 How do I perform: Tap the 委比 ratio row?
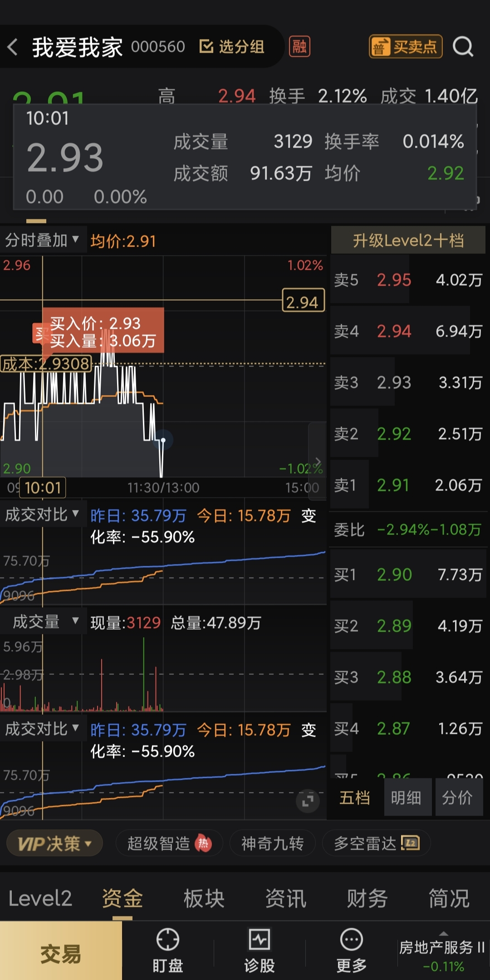[x=408, y=530]
